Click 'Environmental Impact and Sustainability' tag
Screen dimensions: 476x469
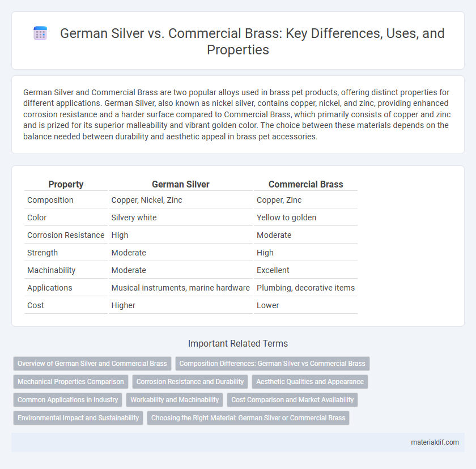[78, 418]
